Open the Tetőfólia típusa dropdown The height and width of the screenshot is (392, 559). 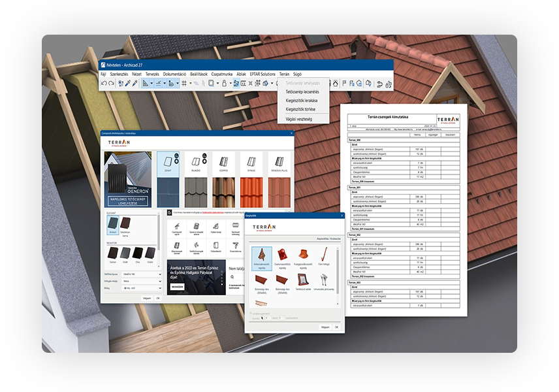(142, 273)
